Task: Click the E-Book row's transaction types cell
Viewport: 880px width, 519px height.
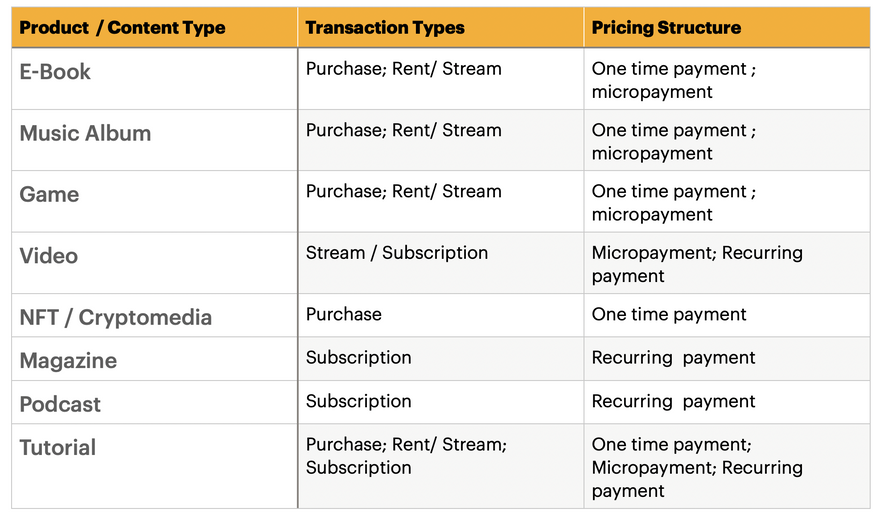Action: click(403, 69)
